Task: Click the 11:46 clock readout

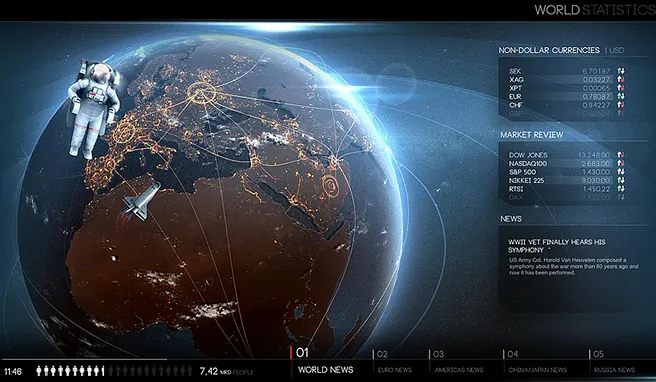Action: click(x=13, y=371)
